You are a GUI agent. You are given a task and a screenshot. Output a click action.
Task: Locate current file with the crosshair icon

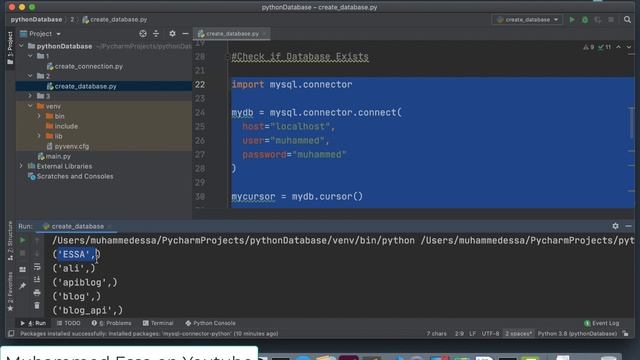[x=143, y=34]
